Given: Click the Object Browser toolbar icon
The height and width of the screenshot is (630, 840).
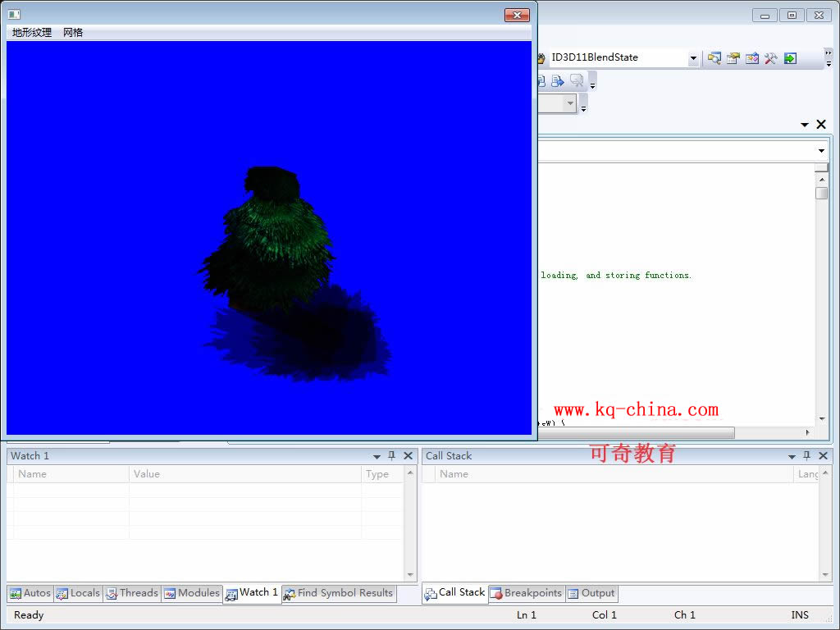Looking at the screenshot, I should click(x=752, y=58).
